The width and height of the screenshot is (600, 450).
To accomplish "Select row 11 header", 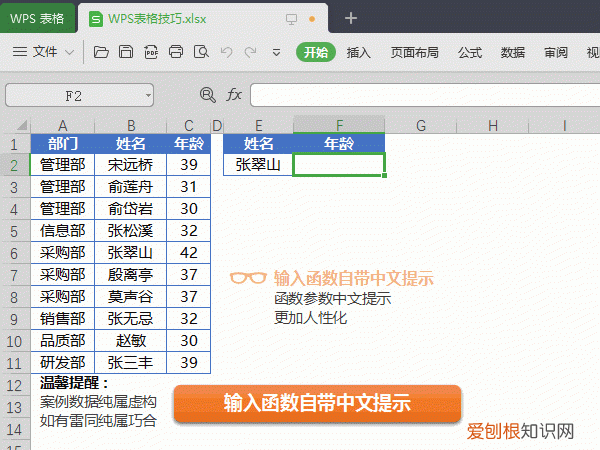I will 15,363.
